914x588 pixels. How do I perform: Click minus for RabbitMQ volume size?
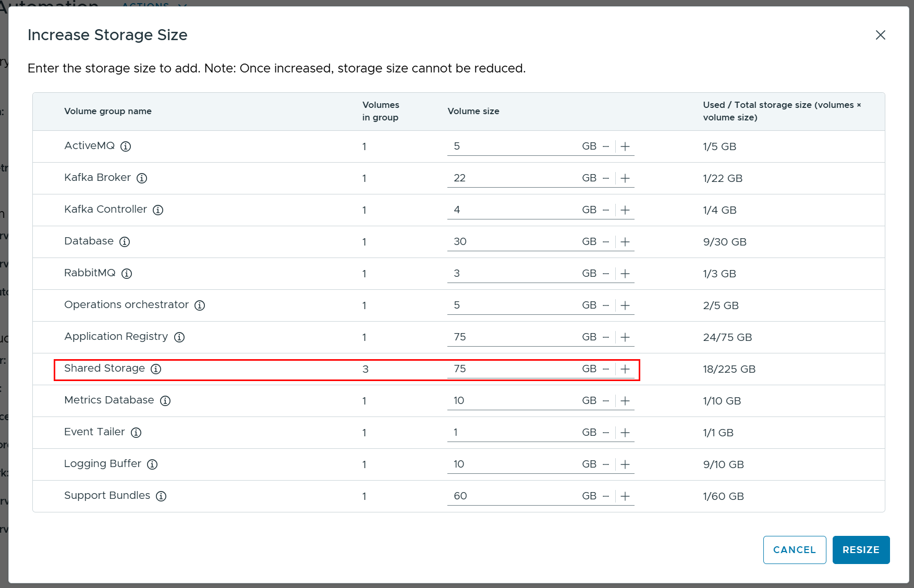(606, 274)
